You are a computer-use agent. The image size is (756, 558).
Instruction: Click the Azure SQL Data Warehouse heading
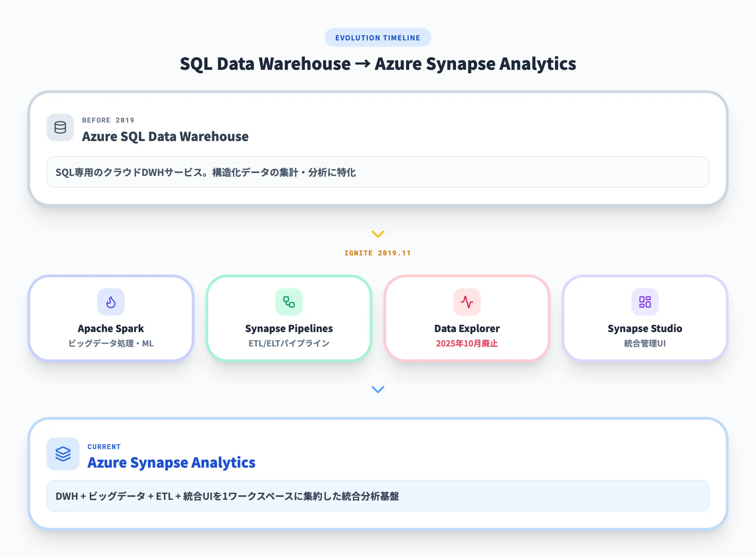coord(165,136)
